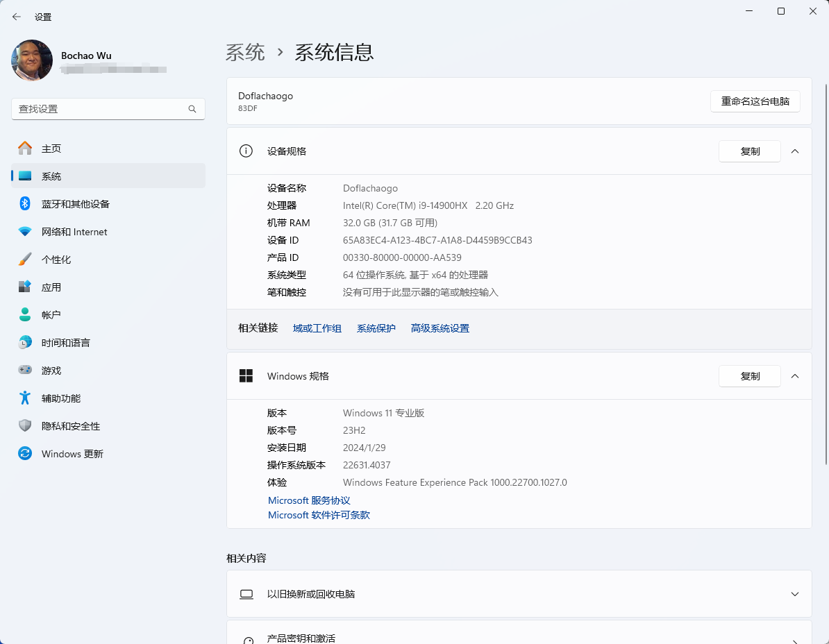Copy the 设备规格 with 复制 button
This screenshot has width=829, height=644.
750,151
